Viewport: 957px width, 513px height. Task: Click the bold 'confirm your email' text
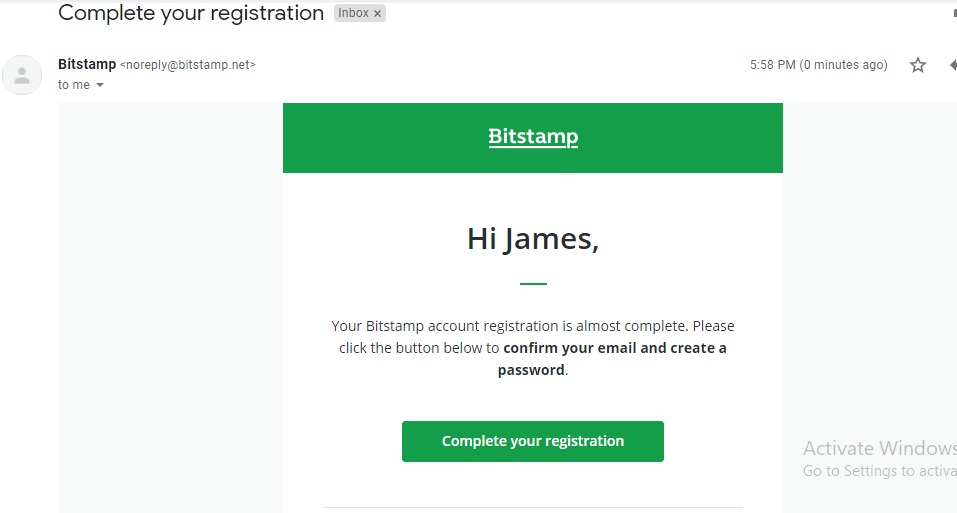(x=569, y=348)
